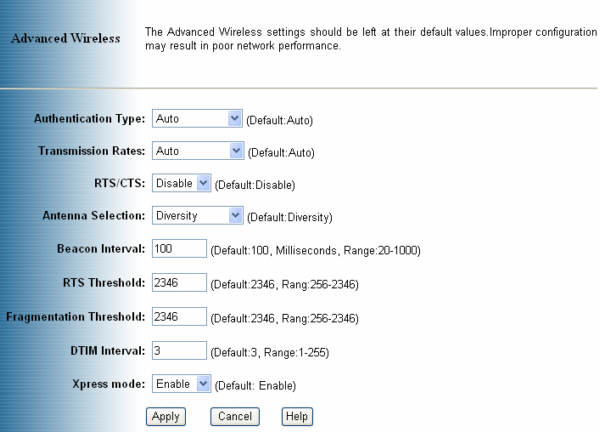
Task: Open the Authentication Type dropdown
Action: [197, 119]
